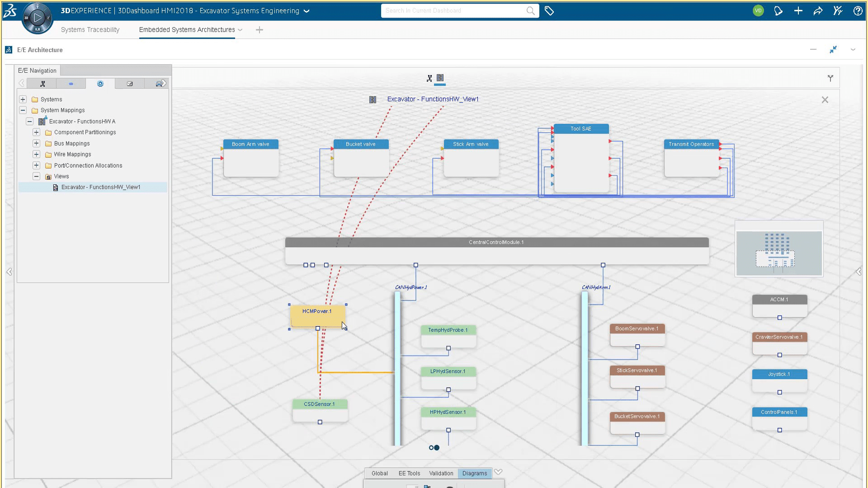Open the EE Tools toolbar tab

coord(409,473)
